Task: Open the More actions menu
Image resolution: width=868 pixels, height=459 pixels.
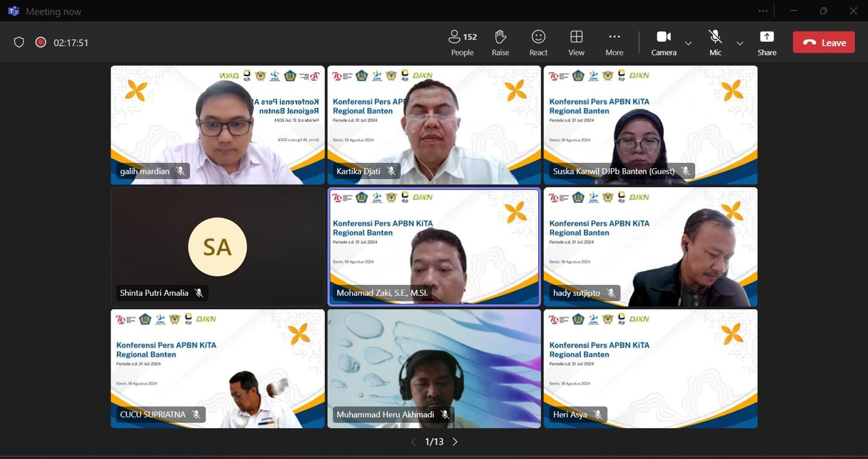Action: pyautogui.click(x=614, y=43)
